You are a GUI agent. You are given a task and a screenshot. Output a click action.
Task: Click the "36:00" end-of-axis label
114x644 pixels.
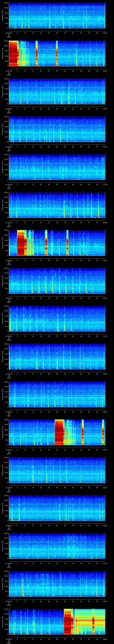coord(105,525)
